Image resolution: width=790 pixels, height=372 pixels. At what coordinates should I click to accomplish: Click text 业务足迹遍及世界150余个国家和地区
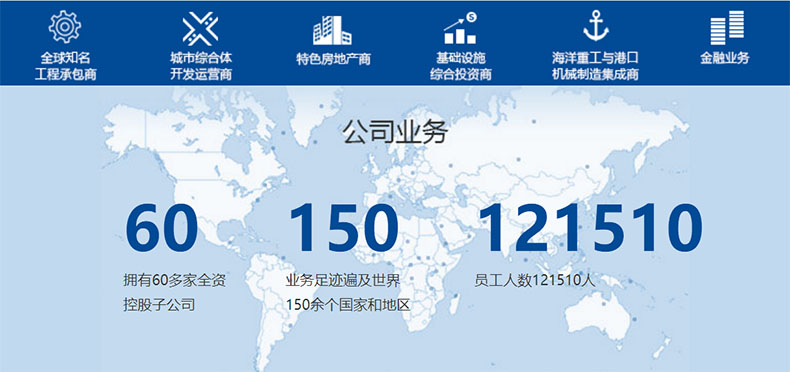pos(348,292)
